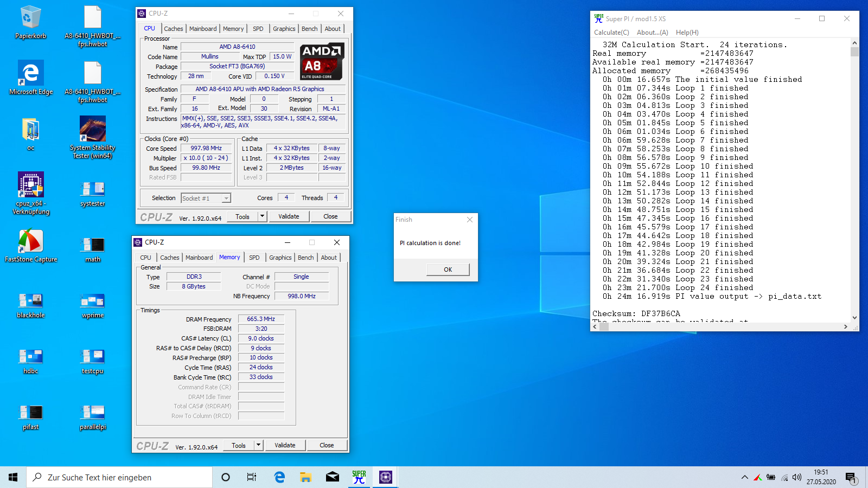Viewport: 868px width, 488px height.
Task: Click the network icon in system tray
Action: 784,477
